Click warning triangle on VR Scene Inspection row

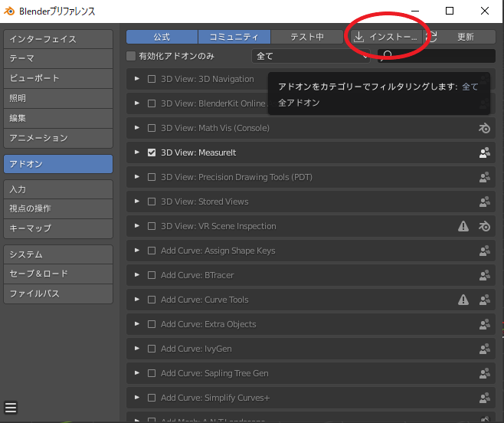point(463,226)
